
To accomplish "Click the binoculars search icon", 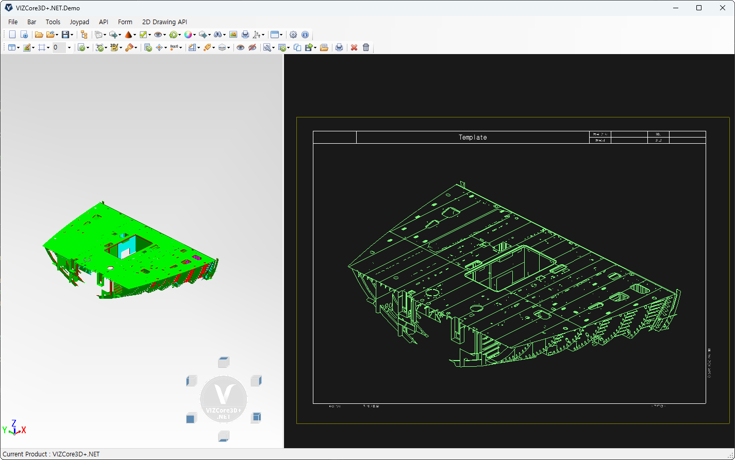I will pyautogui.click(x=218, y=34).
